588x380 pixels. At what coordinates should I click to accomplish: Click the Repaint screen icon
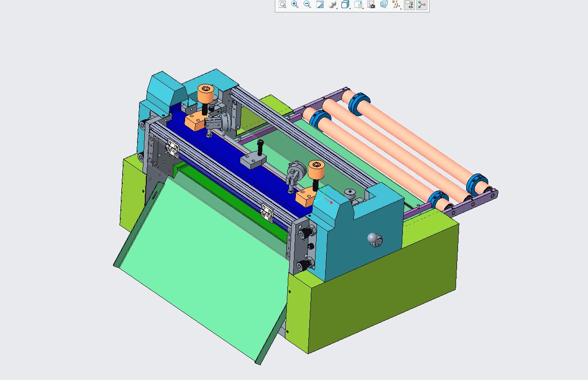tap(320, 5)
